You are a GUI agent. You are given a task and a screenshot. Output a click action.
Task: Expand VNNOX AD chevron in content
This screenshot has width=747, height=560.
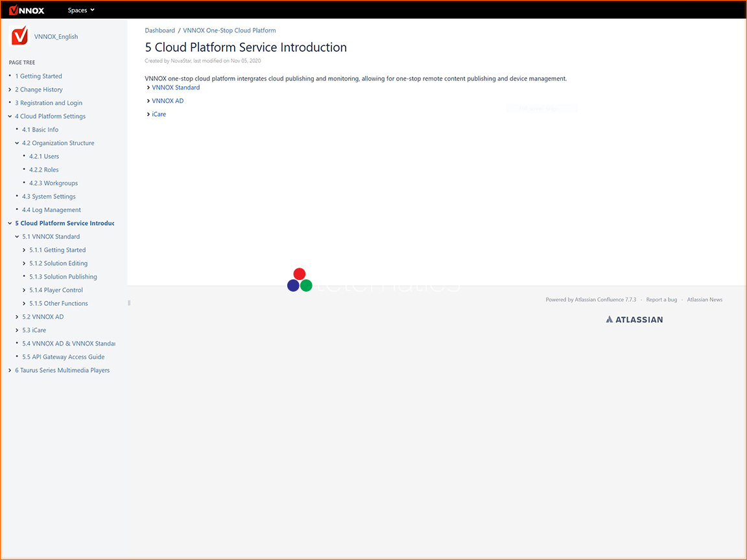point(148,101)
